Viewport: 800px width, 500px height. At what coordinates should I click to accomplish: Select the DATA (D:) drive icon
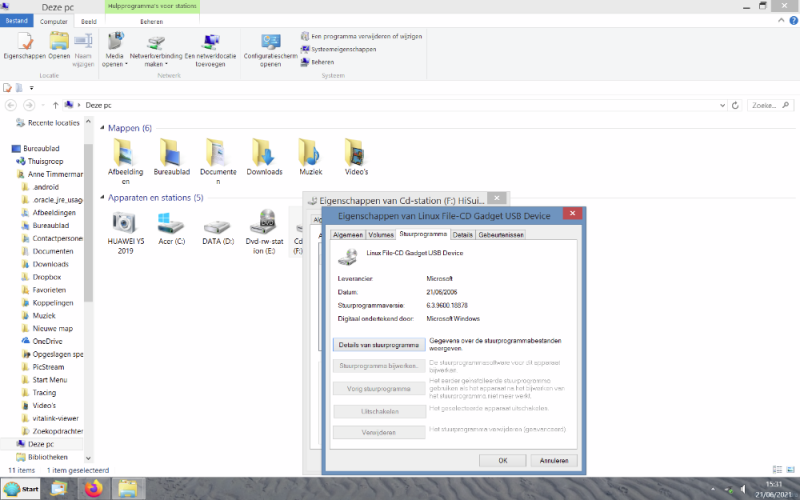(x=217, y=225)
